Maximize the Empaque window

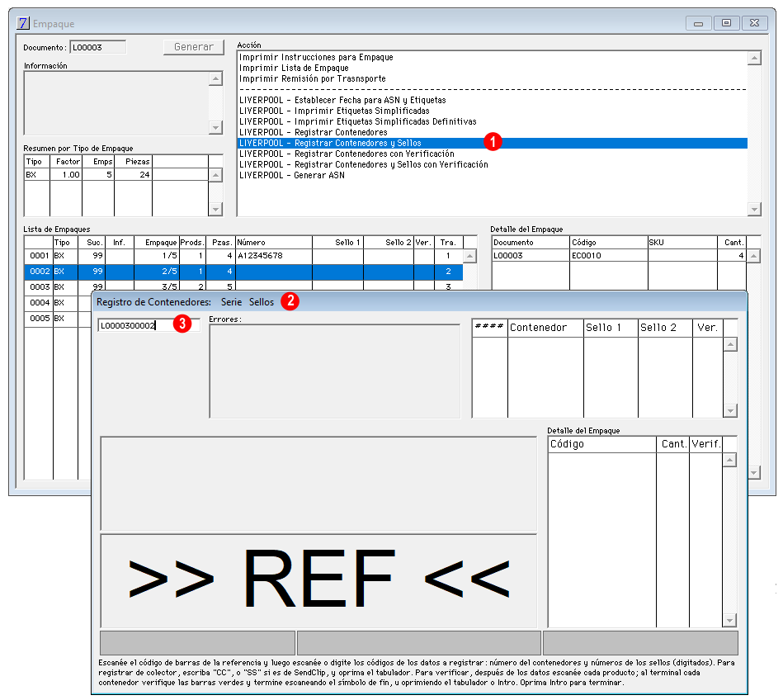coord(727,23)
